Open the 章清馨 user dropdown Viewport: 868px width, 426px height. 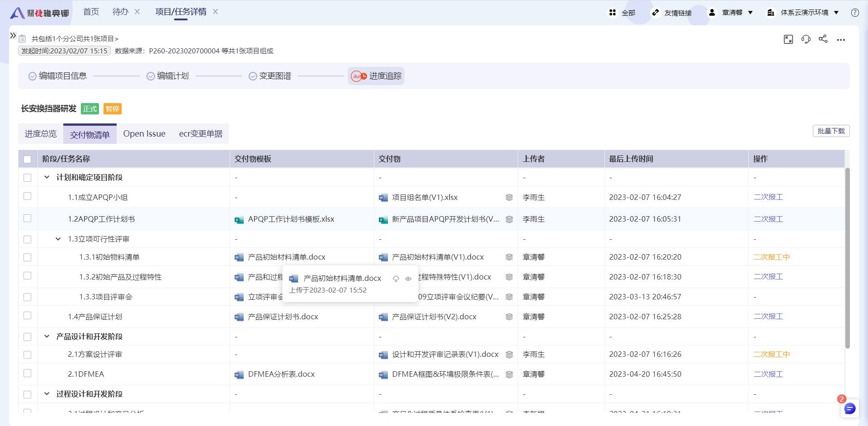coord(731,13)
